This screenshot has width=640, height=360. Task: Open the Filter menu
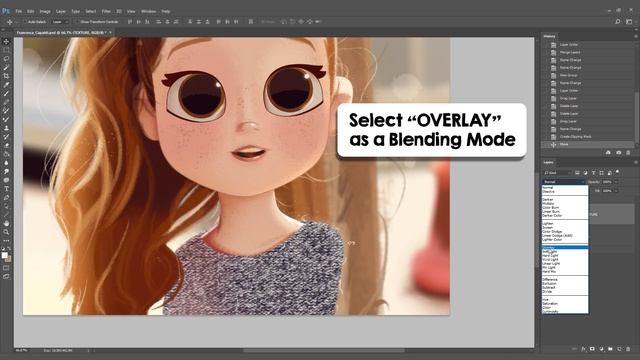tap(106, 11)
